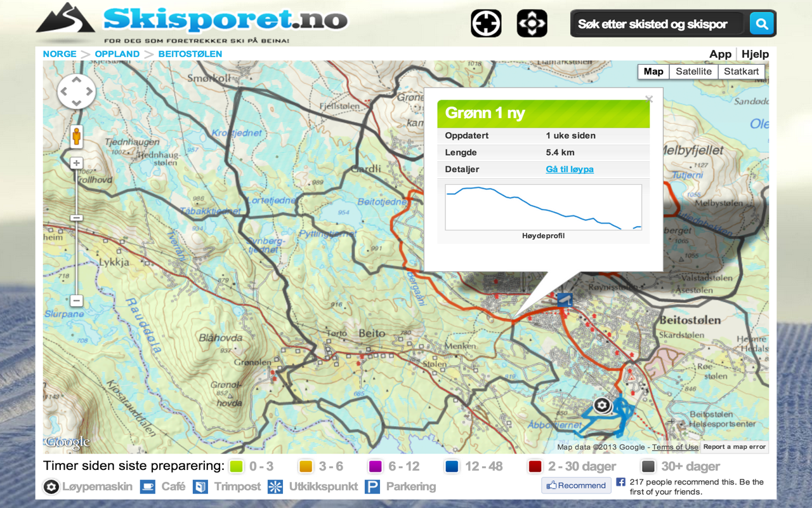The height and width of the screenshot is (508, 812).
Task: Click the Høydeprofil elevation chart
Action: (544, 207)
